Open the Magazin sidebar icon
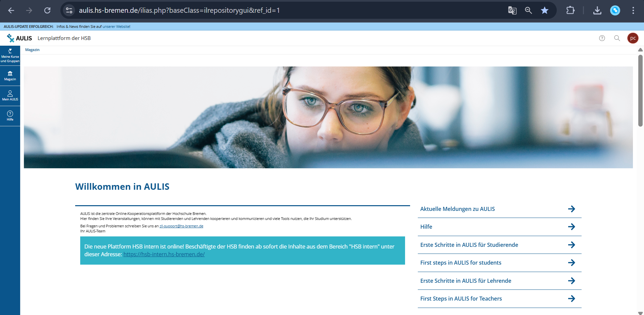The height and width of the screenshot is (315, 644). [10, 76]
